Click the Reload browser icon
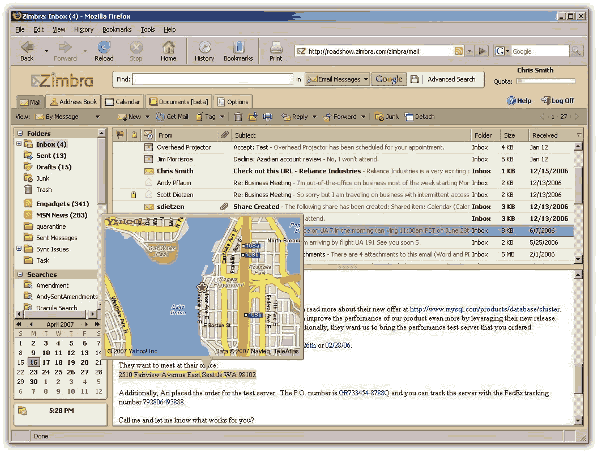Image resolution: width=598 pixels, height=453 pixels. (104, 47)
